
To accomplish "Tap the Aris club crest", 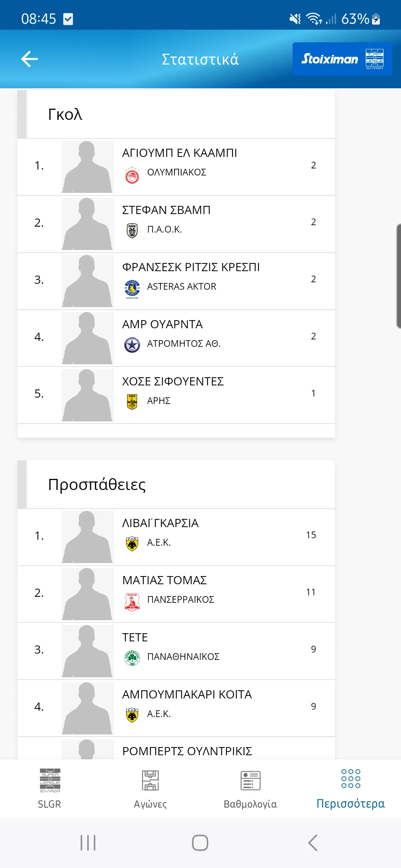I will click(x=132, y=402).
